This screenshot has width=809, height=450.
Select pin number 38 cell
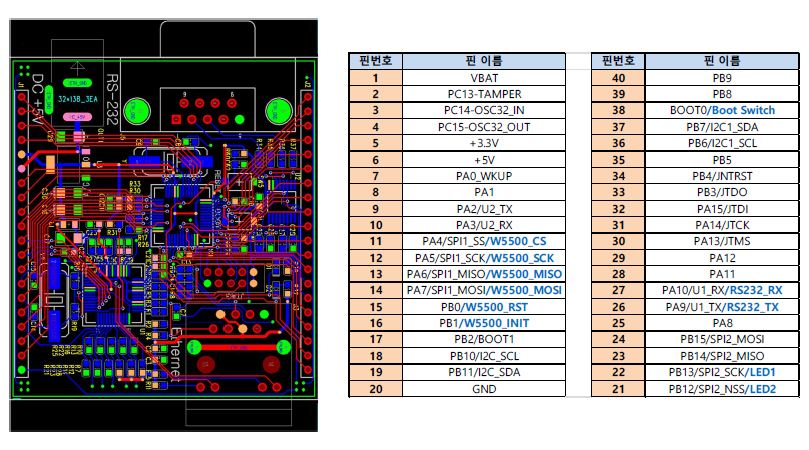coord(618,110)
